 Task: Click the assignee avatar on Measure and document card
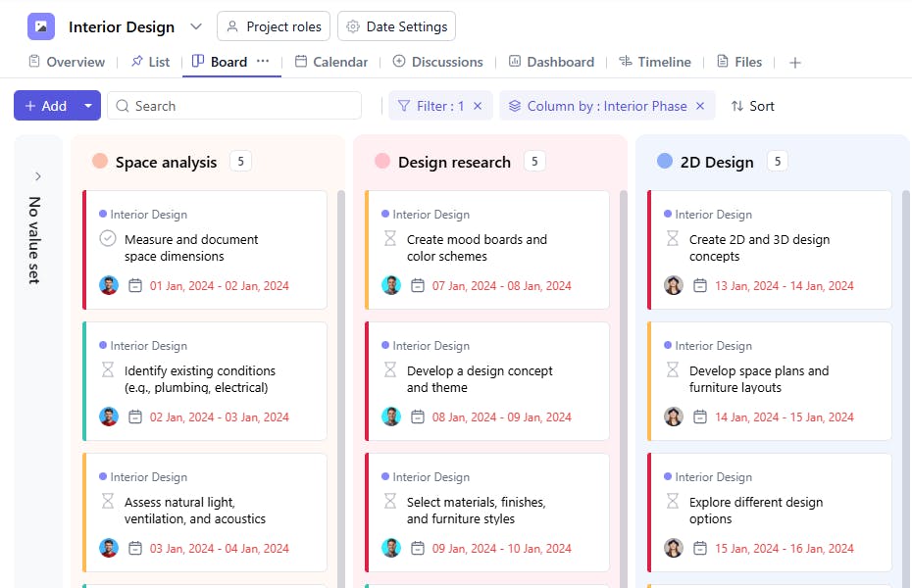(109, 285)
